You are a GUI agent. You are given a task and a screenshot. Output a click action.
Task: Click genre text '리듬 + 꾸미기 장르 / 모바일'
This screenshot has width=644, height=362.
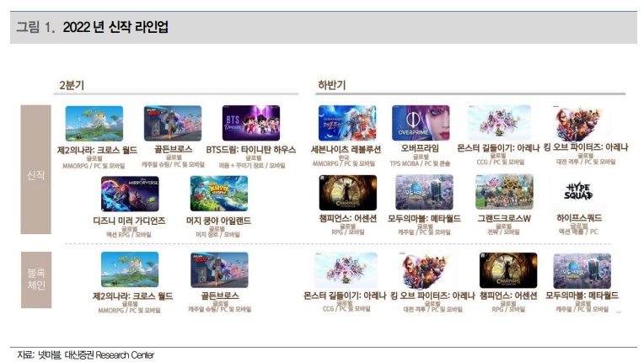point(252,166)
